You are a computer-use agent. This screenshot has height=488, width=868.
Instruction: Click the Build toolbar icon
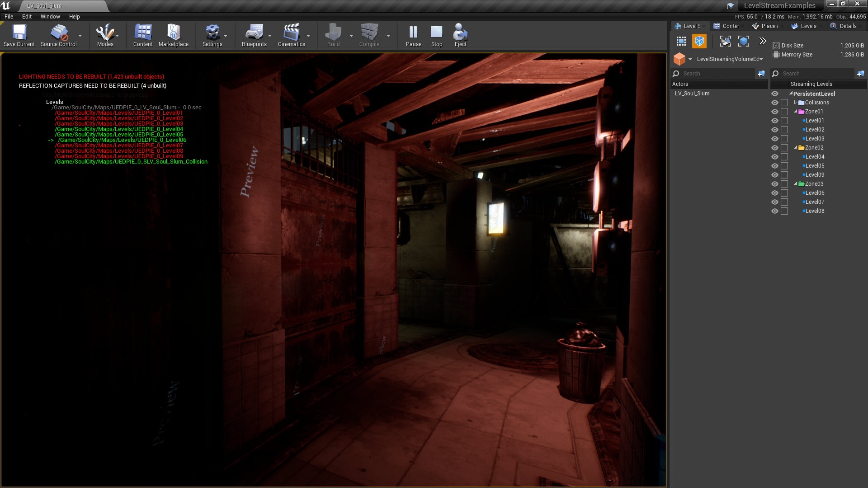coord(333,33)
